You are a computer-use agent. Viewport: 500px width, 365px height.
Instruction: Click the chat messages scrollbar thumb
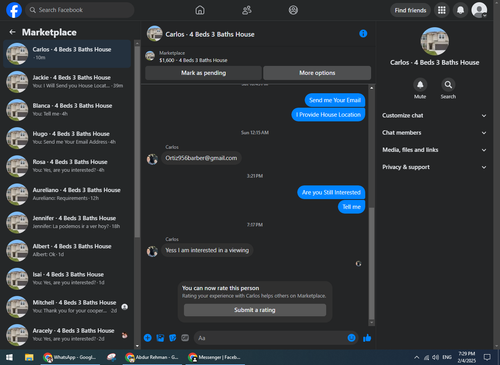tap(371, 263)
